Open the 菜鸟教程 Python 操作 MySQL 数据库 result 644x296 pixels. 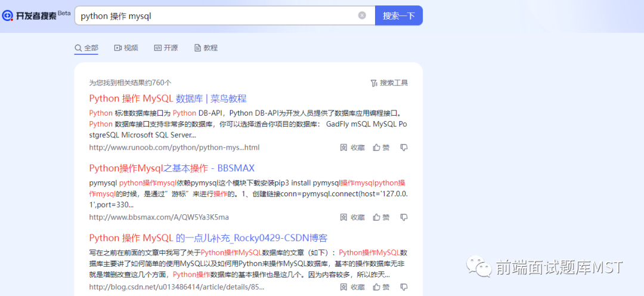pyautogui.click(x=168, y=98)
